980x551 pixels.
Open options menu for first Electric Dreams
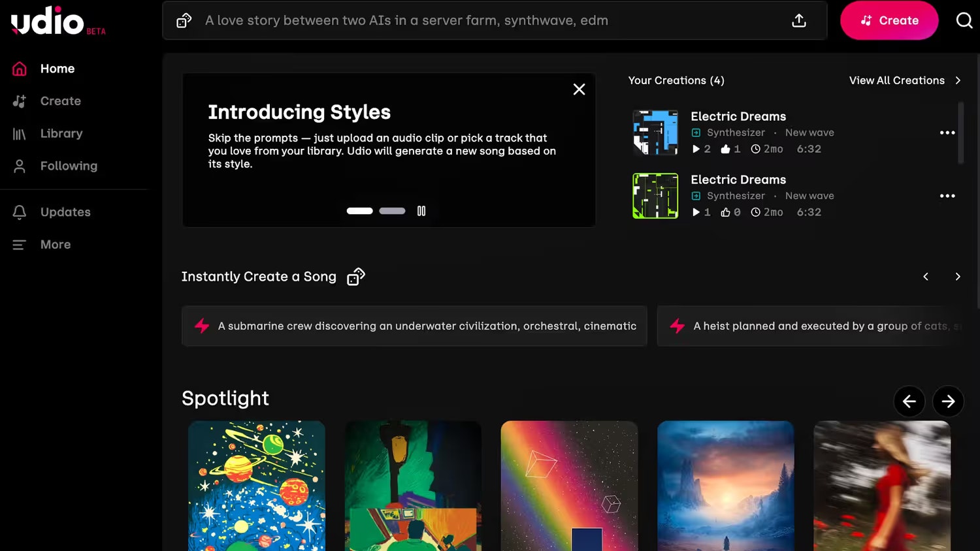coord(947,133)
